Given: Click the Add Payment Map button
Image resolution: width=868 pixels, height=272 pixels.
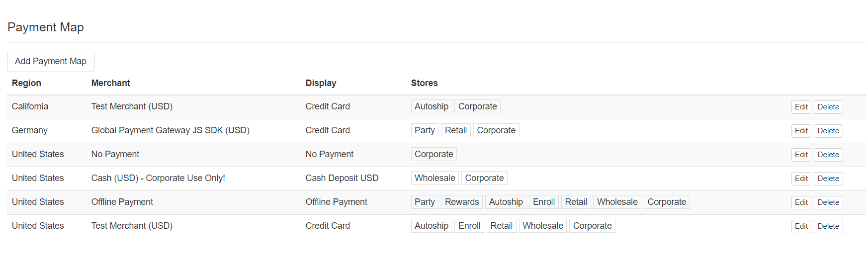Looking at the screenshot, I should tap(50, 61).
